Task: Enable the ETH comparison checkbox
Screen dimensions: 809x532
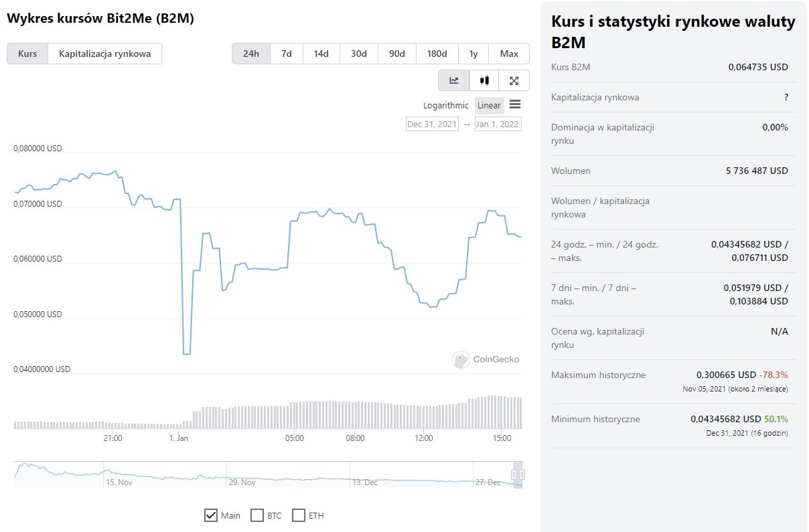Action: [x=299, y=515]
